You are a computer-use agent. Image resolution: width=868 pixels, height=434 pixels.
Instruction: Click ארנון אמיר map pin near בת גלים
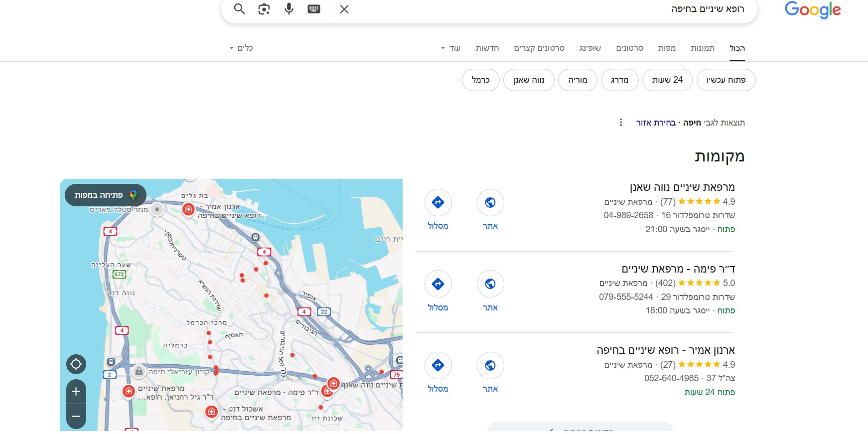point(188,210)
